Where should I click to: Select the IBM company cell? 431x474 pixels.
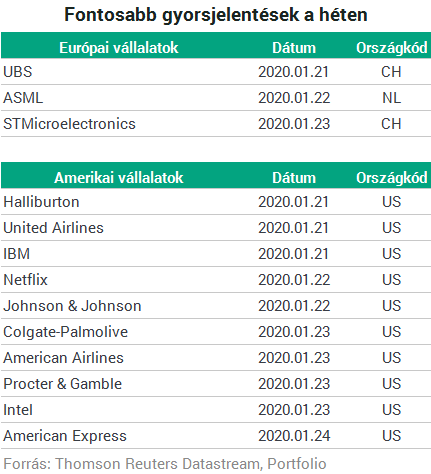click(x=16, y=254)
